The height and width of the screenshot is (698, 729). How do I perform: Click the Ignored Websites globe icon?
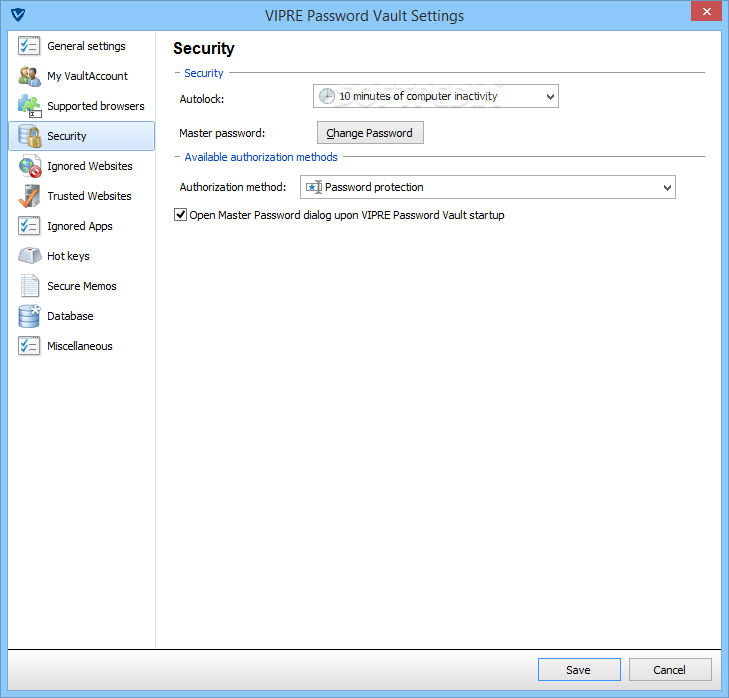tap(30, 166)
